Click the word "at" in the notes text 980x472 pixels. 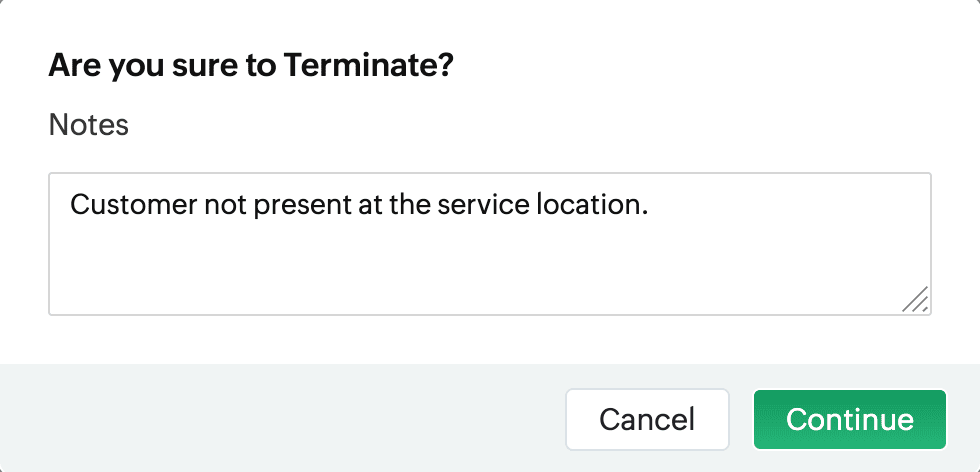click(x=365, y=206)
